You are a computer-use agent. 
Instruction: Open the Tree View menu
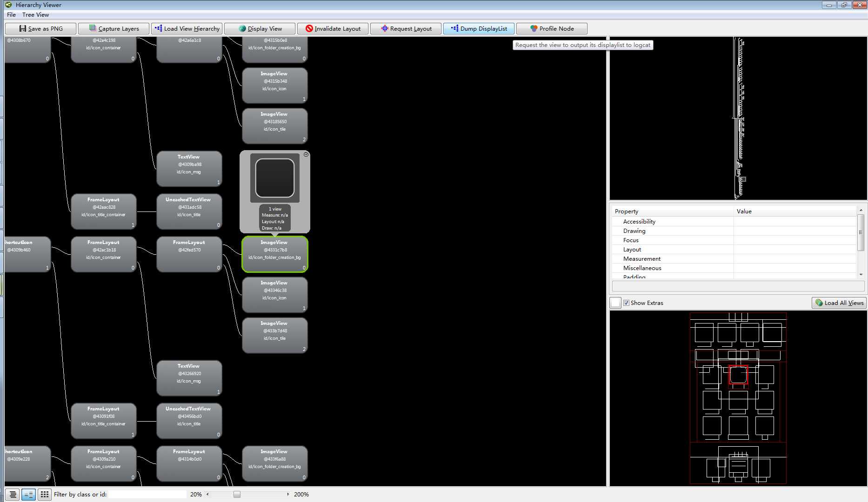coord(35,15)
